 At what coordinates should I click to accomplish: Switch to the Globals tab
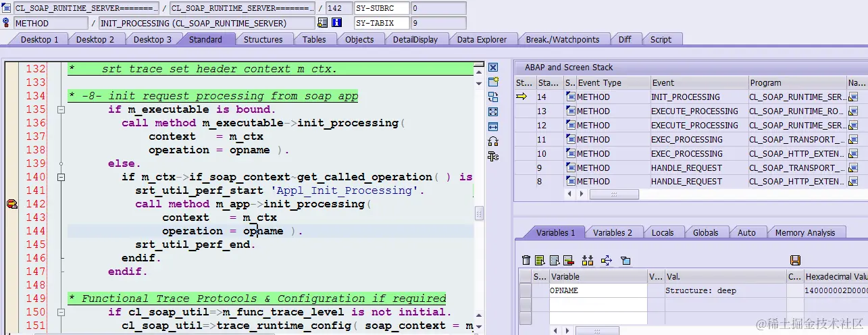click(706, 232)
